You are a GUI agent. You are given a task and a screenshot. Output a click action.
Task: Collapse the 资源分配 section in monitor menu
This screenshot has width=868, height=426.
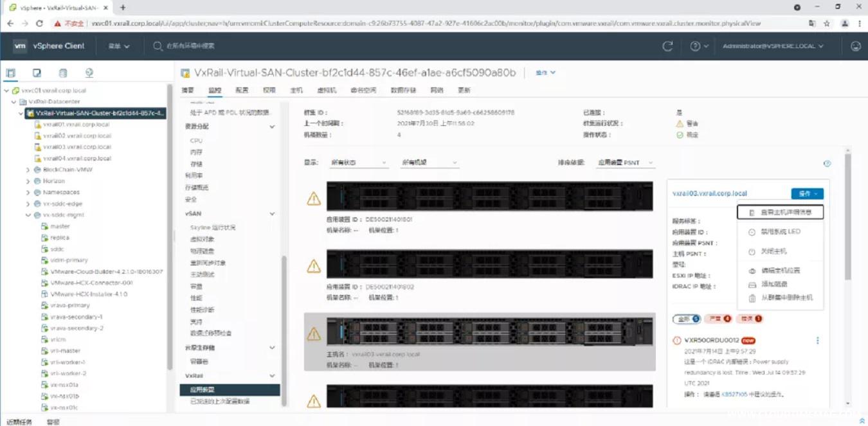272,127
